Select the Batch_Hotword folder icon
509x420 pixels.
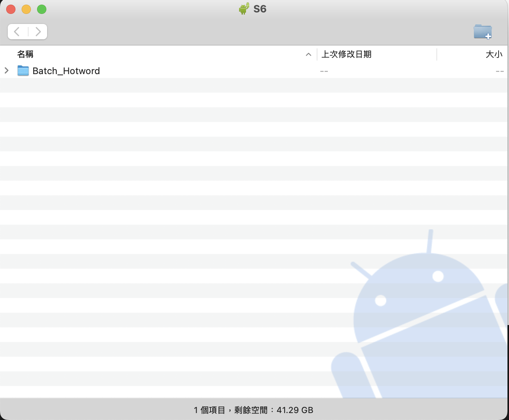[23, 71]
